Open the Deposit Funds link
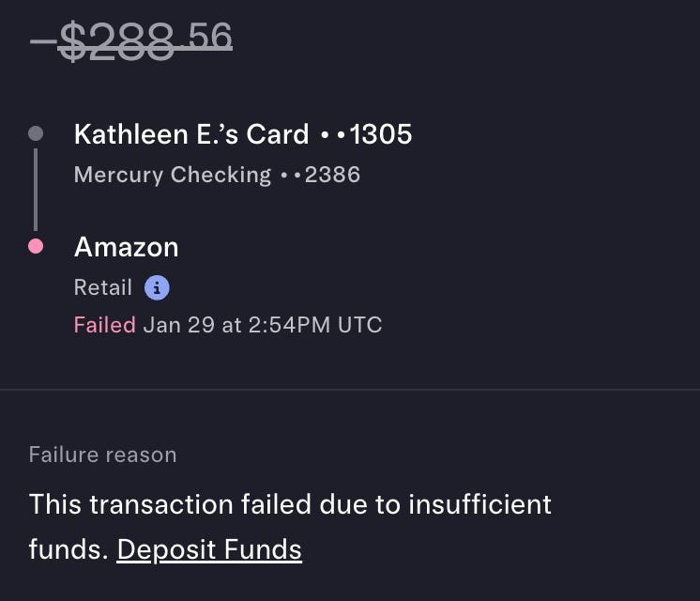Image resolution: width=700 pixels, height=601 pixels. point(209,549)
